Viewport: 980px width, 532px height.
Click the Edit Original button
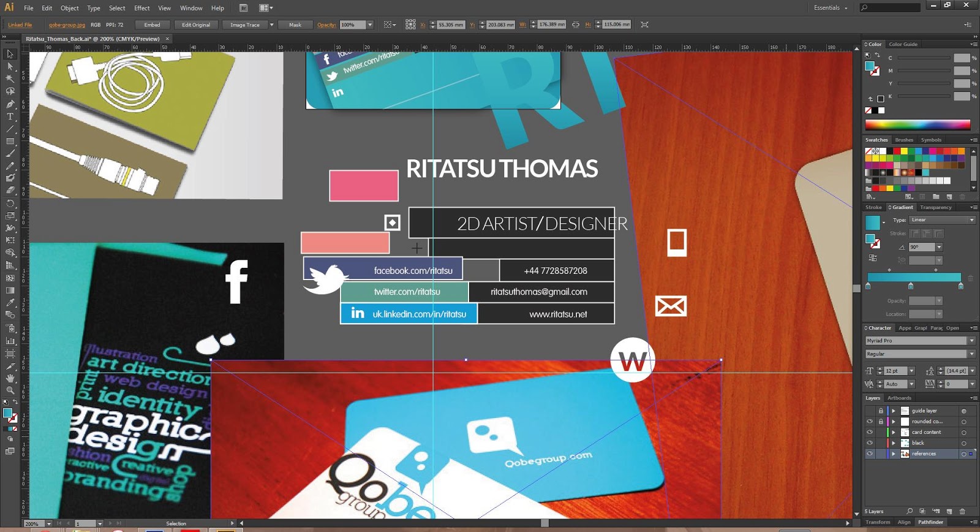tap(196, 25)
